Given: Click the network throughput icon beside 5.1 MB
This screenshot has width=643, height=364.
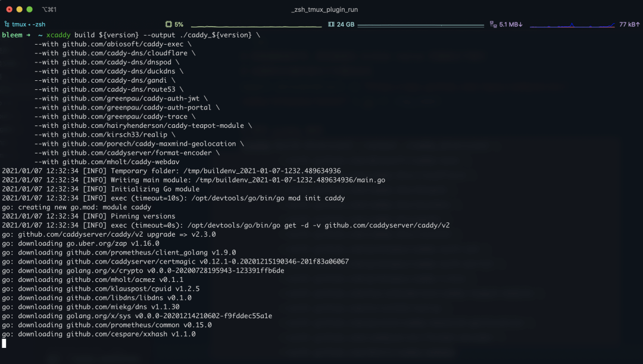Looking at the screenshot, I should (494, 24).
